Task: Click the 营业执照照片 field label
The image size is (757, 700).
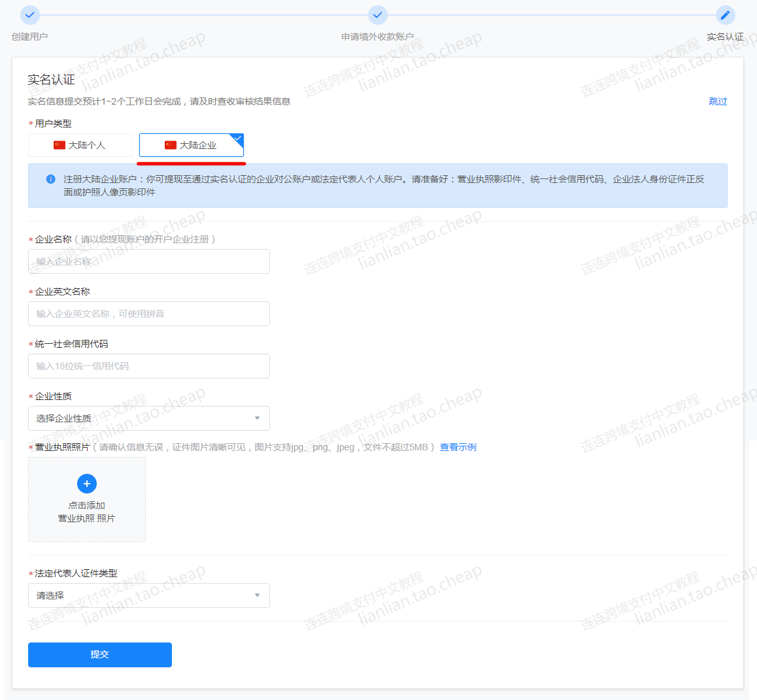Action: [x=62, y=447]
